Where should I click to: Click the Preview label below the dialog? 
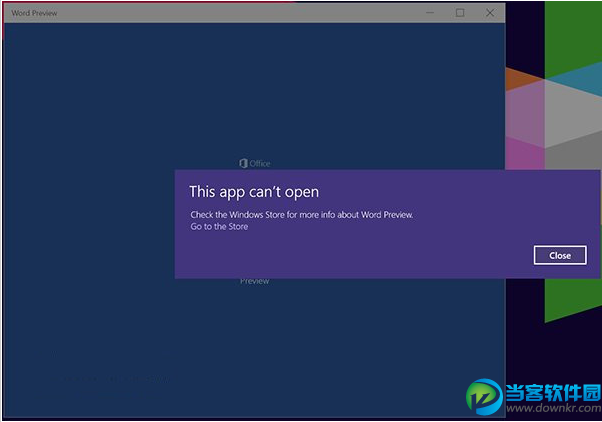(255, 281)
